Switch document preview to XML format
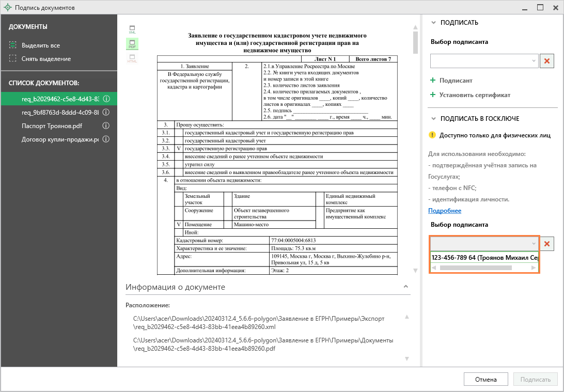The width and height of the screenshot is (564, 392). (x=132, y=29)
